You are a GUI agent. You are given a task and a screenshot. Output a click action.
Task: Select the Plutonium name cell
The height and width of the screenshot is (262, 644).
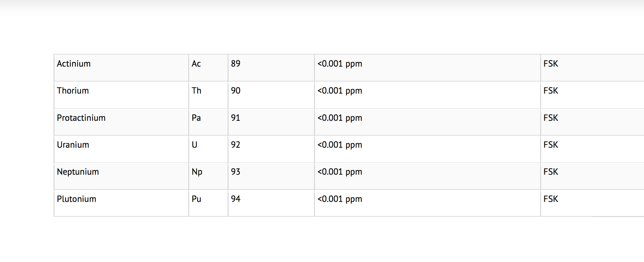(x=76, y=199)
